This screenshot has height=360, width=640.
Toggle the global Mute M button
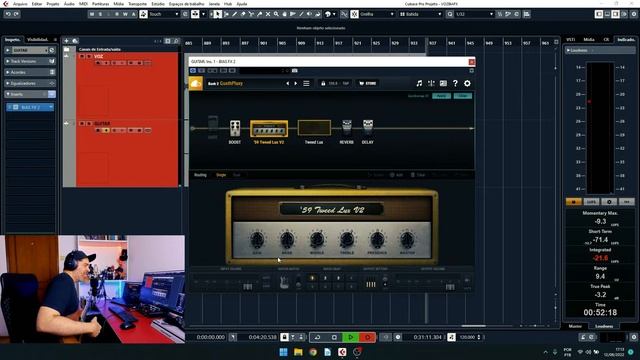click(x=92, y=14)
